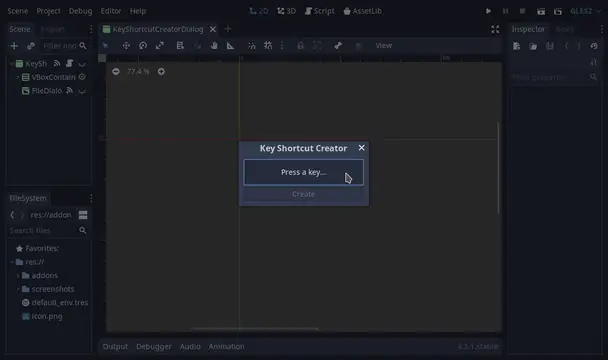Screen dimensions: 608x360
Task: Click the Pause scene icon
Action: 505,11
